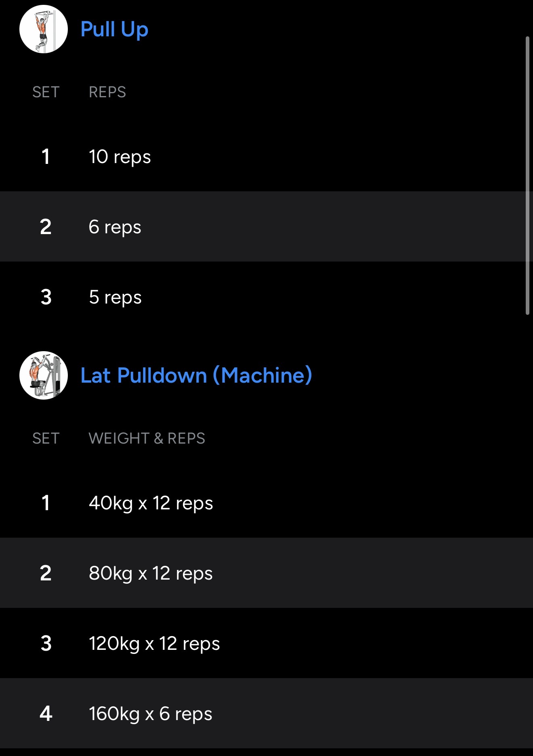533x756 pixels.
Task: Open the Pull Up exercise title link
Action: [x=114, y=29]
